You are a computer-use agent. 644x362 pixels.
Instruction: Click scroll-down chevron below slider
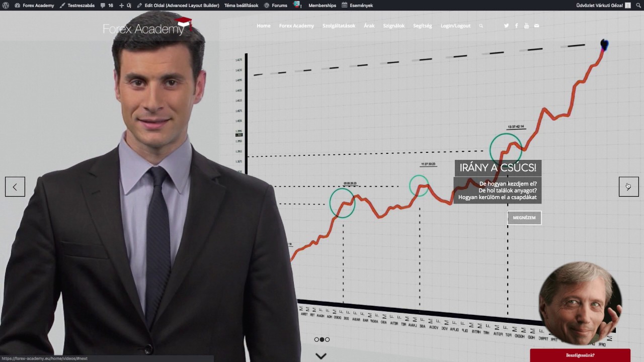pos(321,356)
